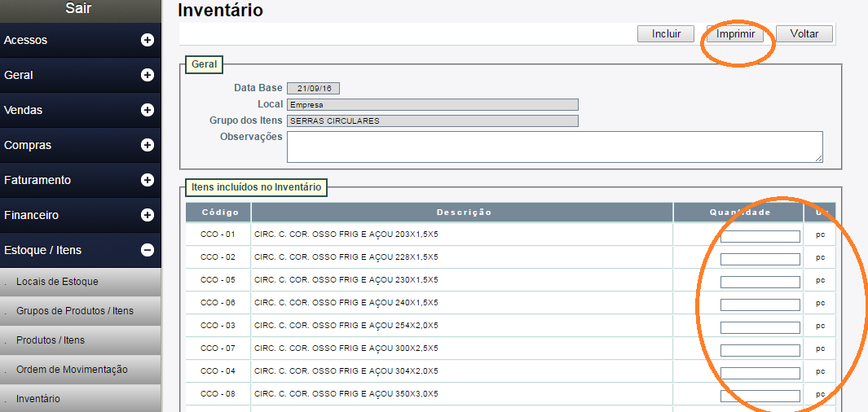Expand Financeiro using its plus icon
Image resolution: width=868 pixels, height=412 pixels.
[x=148, y=215]
